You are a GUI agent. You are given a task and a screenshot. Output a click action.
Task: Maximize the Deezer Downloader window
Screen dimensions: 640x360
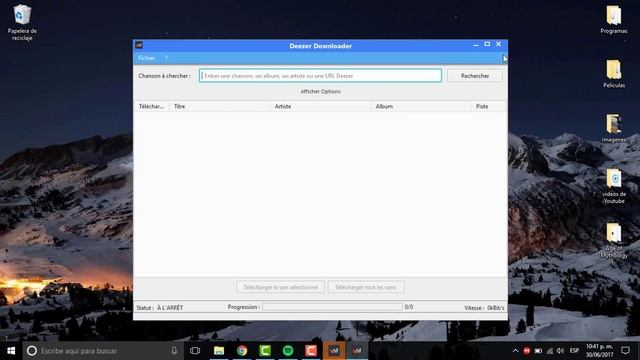pos(487,44)
